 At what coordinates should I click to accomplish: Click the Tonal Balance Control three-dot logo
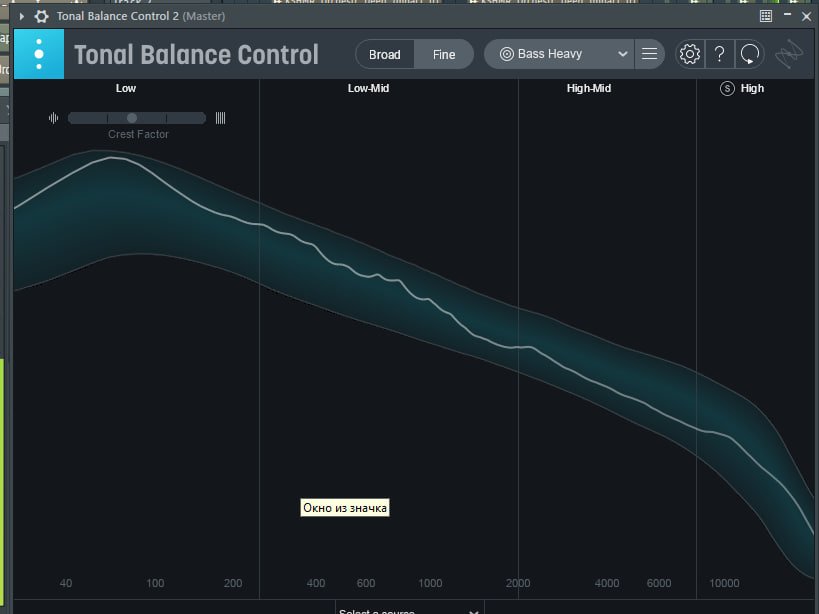pos(39,54)
